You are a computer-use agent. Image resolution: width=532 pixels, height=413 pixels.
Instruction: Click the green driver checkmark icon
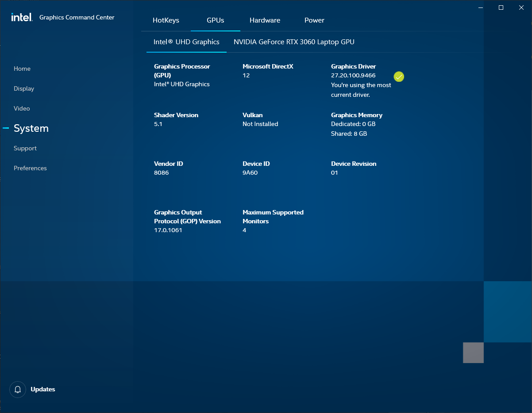(399, 77)
